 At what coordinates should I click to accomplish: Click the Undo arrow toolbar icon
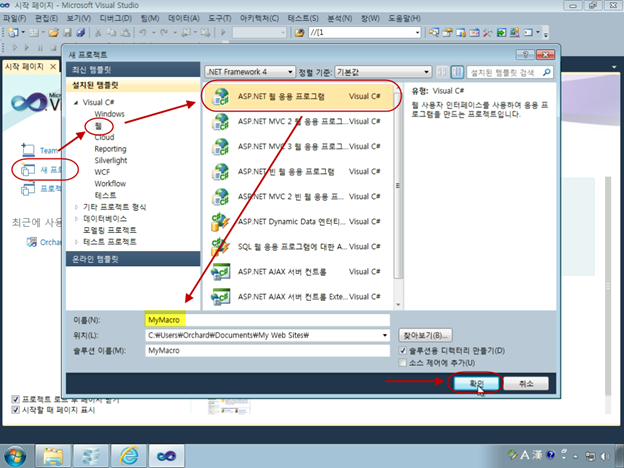click(143, 33)
